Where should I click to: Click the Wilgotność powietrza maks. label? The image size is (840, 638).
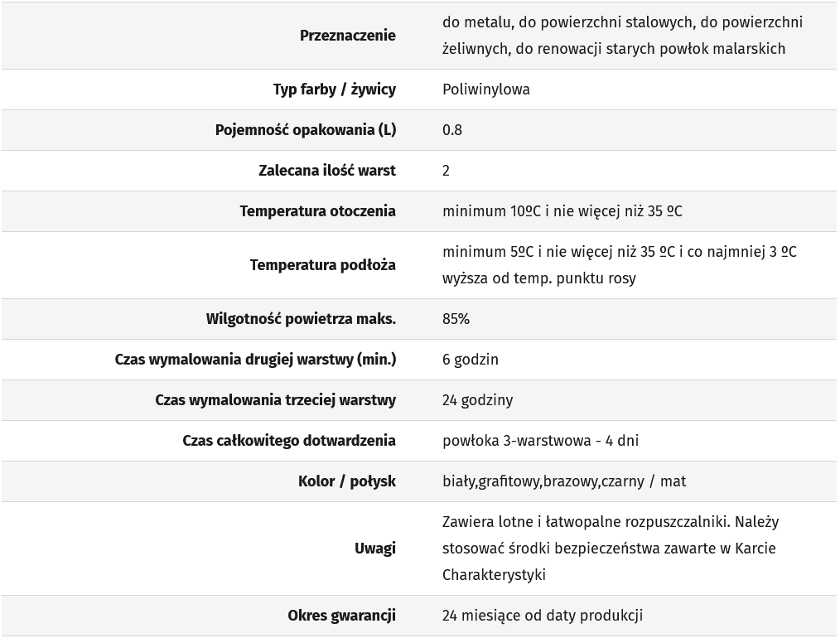(301, 319)
